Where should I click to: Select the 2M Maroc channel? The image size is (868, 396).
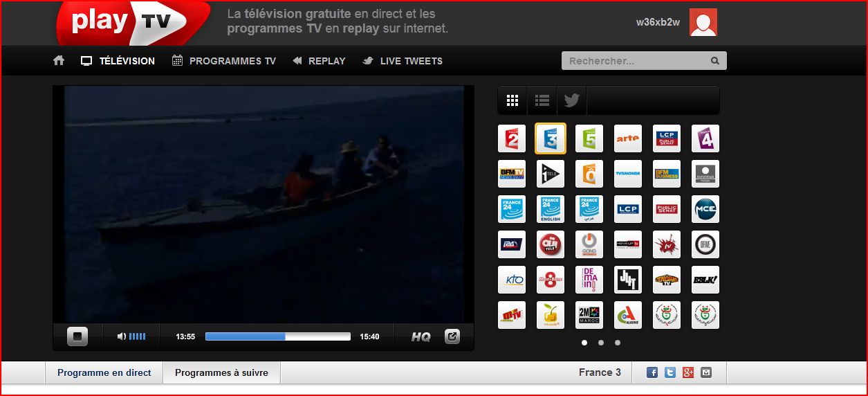pyautogui.click(x=589, y=315)
